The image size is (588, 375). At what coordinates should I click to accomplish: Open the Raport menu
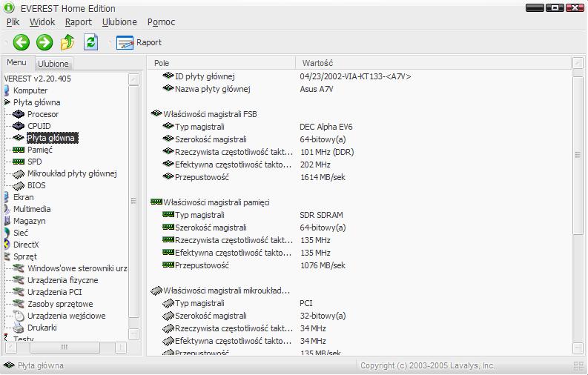tap(79, 22)
